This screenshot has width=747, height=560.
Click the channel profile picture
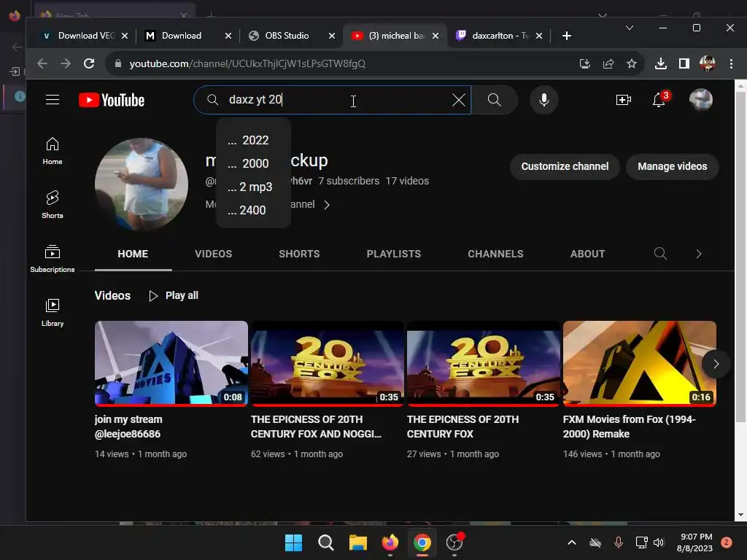(x=142, y=184)
